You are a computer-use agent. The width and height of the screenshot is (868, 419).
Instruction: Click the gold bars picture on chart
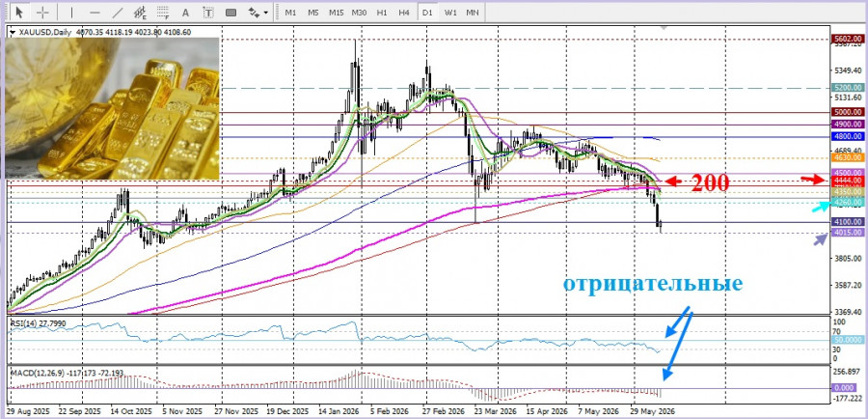click(x=113, y=108)
